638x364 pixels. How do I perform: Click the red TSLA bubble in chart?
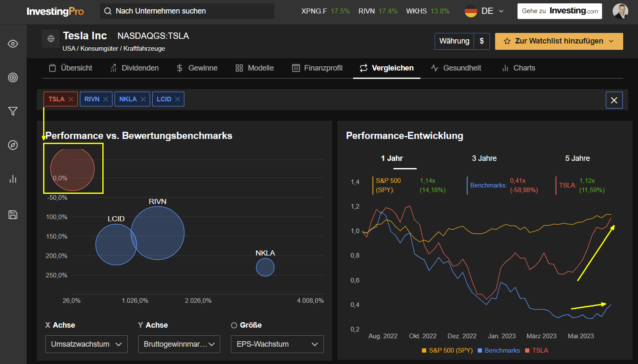tap(72, 169)
